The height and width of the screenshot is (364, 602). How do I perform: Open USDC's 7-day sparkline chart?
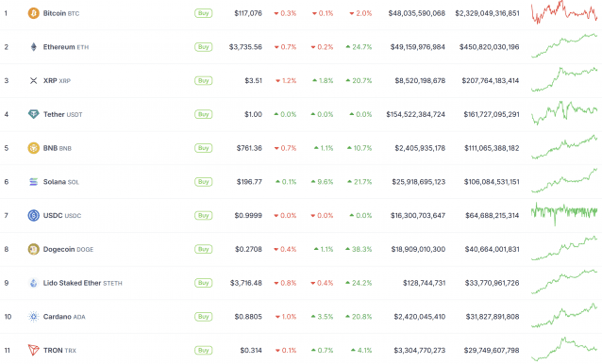[564, 214]
